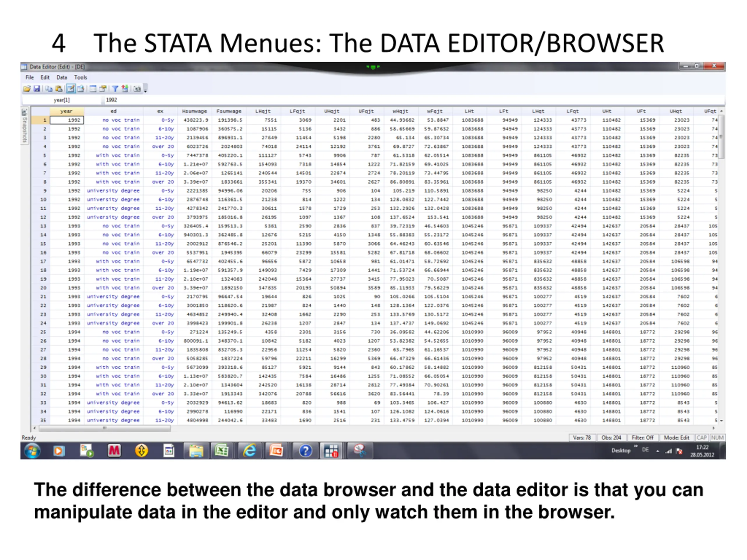Click the 'Filter: Off' status indicator

pyautogui.click(x=642, y=438)
